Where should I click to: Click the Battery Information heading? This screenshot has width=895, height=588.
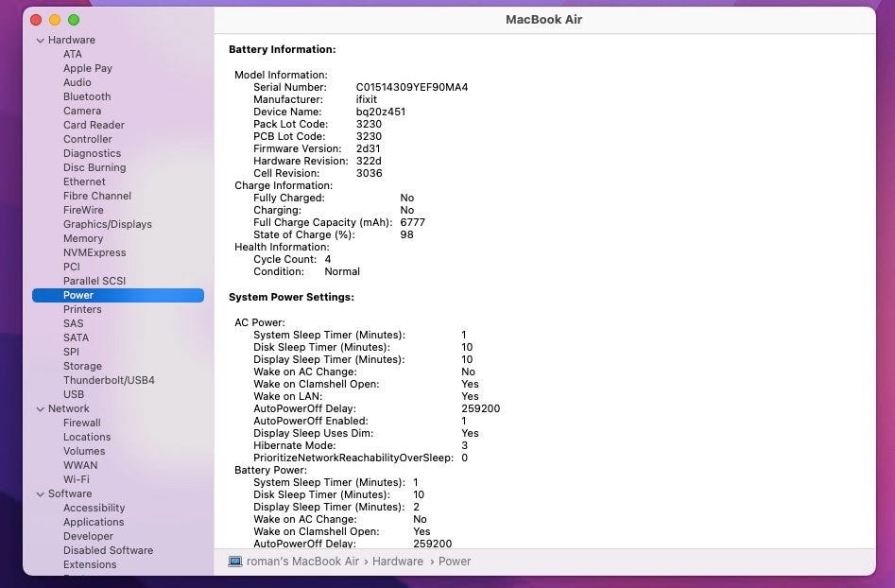282,50
